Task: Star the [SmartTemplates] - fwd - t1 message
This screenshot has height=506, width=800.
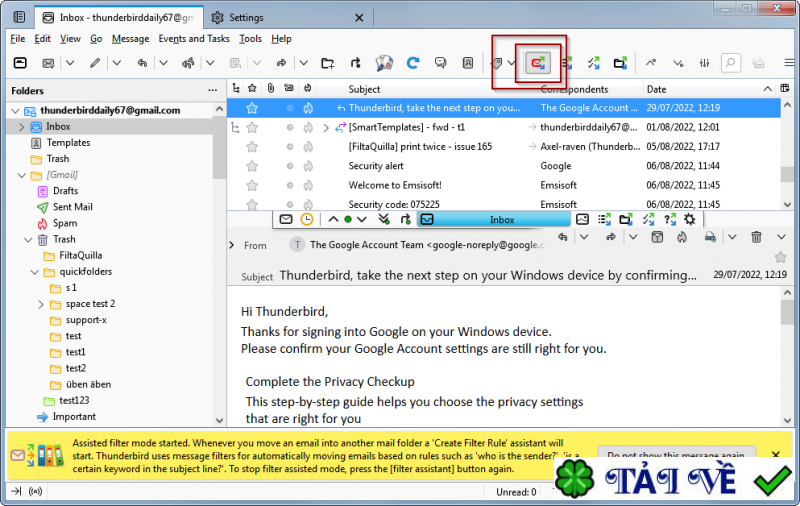Action: coord(252,128)
